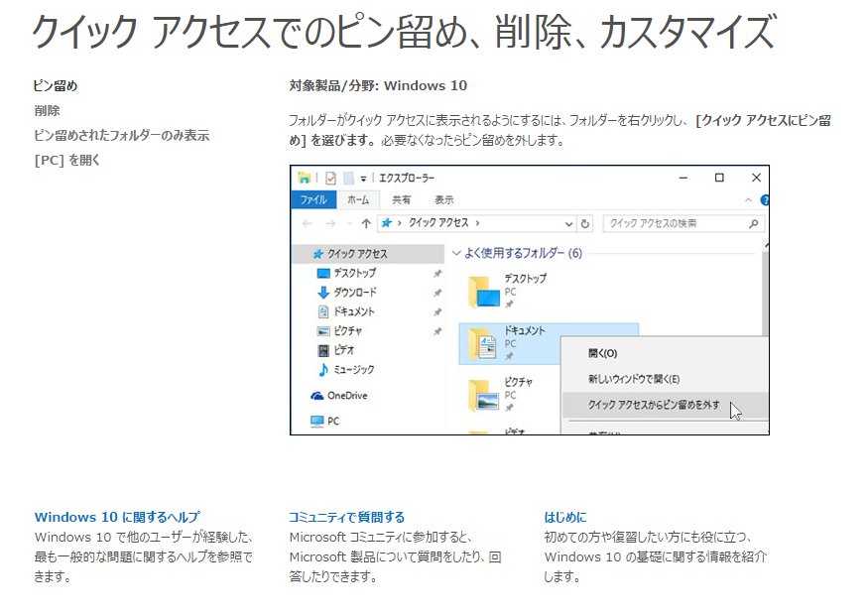Select クイック アクセス in navigation pane
The height and width of the screenshot is (616, 868).
tap(369, 254)
